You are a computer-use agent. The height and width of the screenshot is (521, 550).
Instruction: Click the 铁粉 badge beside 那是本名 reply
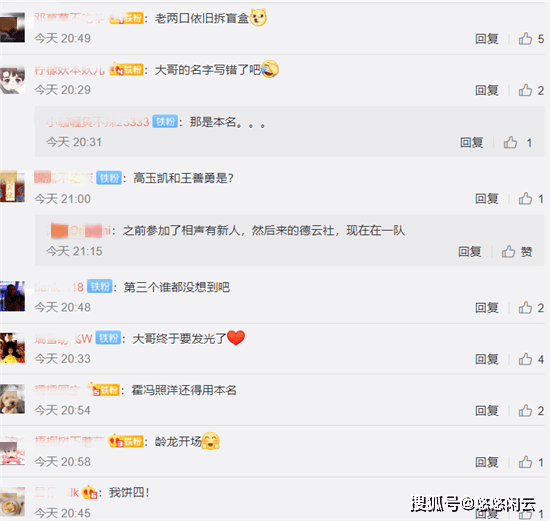click(165, 122)
